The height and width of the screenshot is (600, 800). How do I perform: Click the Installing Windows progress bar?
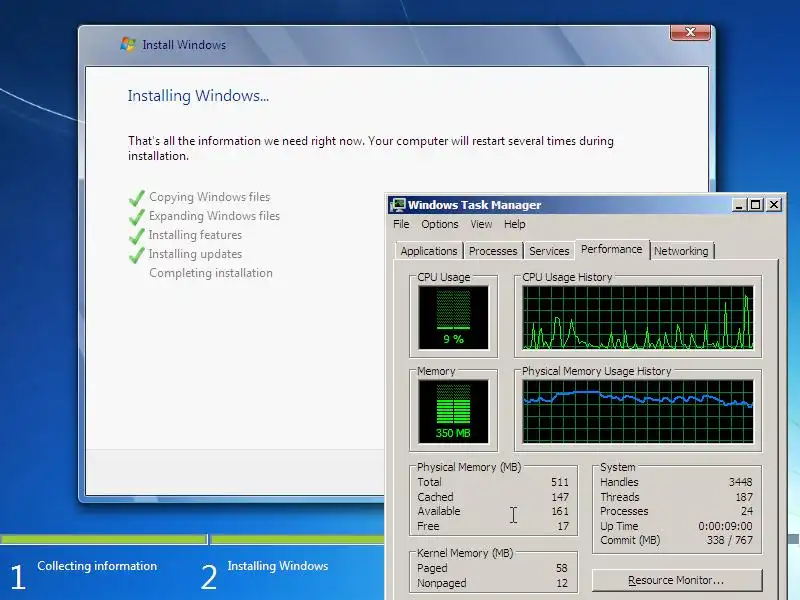point(297,539)
